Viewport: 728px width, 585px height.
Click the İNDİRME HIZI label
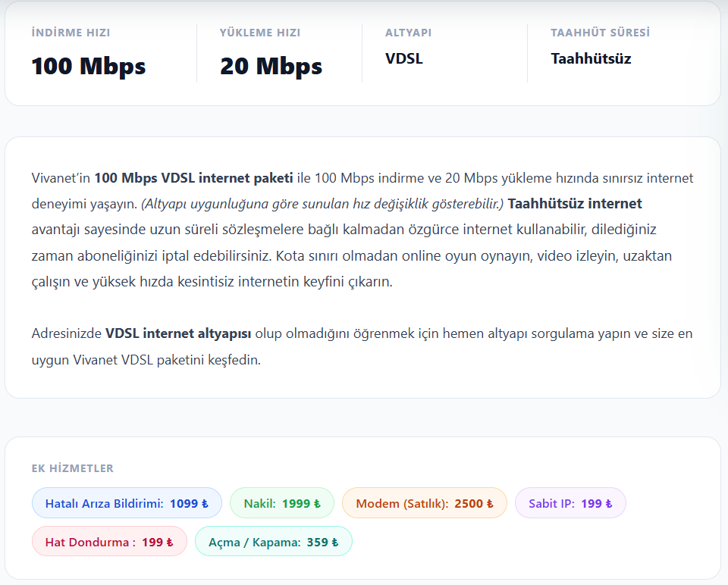(71, 33)
